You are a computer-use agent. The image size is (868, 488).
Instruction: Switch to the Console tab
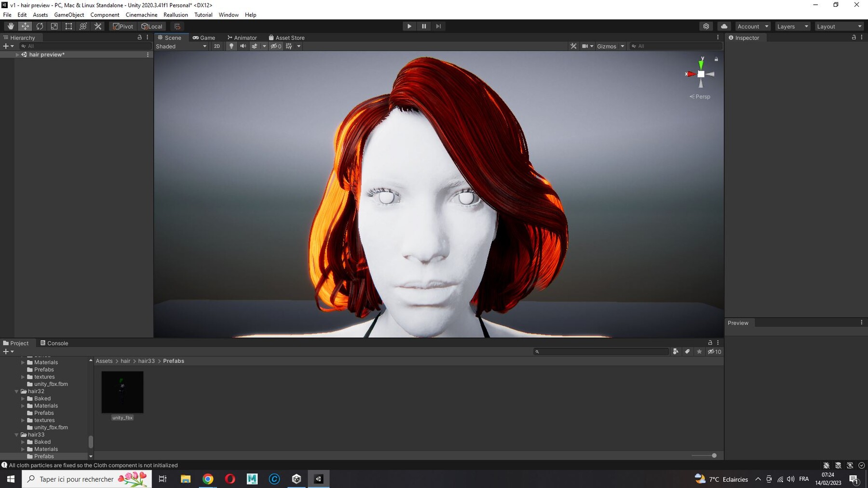point(54,343)
